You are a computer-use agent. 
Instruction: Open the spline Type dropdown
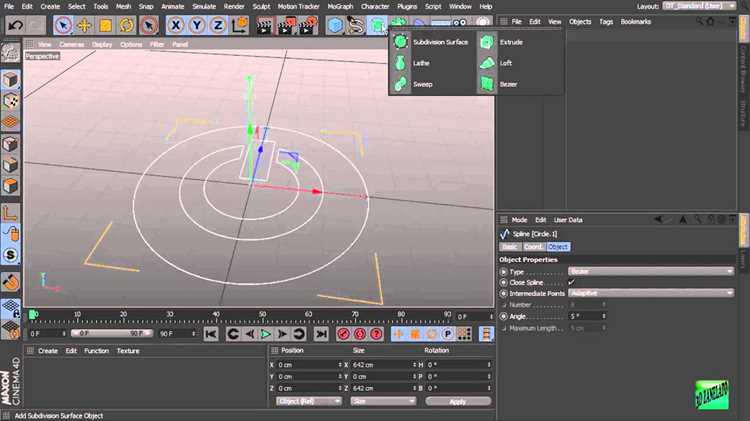click(x=651, y=271)
